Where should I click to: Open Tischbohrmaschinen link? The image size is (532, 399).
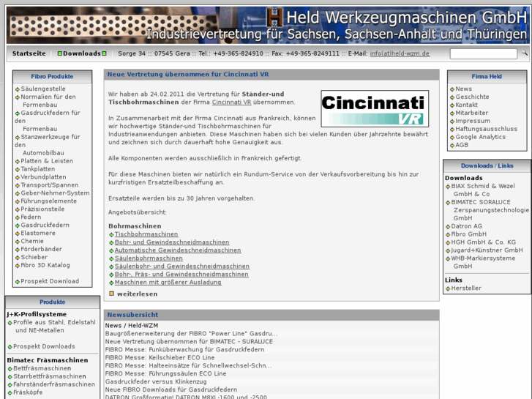pyautogui.click(x=146, y=234)
